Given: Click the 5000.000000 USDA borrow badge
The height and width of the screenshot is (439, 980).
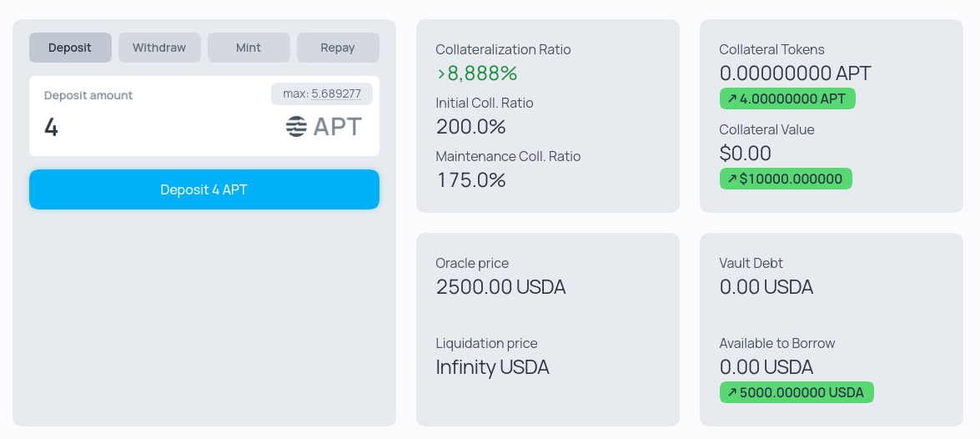Looking at the screenshot, I should [797, 393].
